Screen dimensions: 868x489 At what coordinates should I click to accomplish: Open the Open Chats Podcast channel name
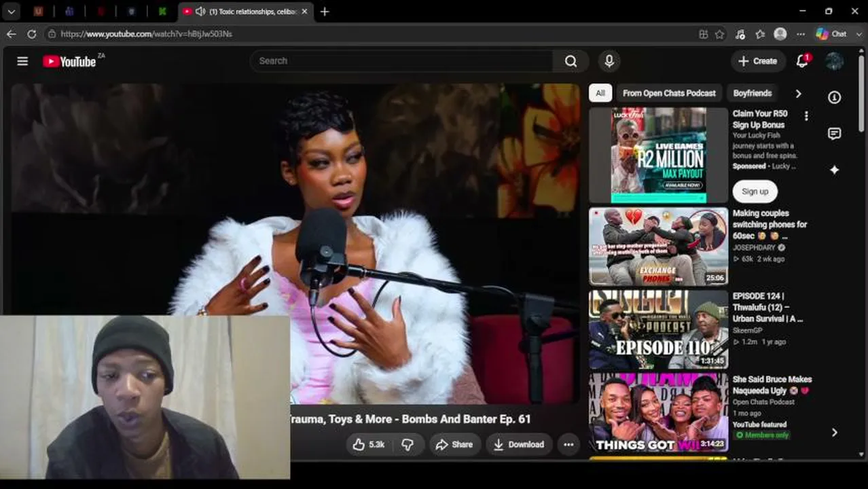point(763,402)
